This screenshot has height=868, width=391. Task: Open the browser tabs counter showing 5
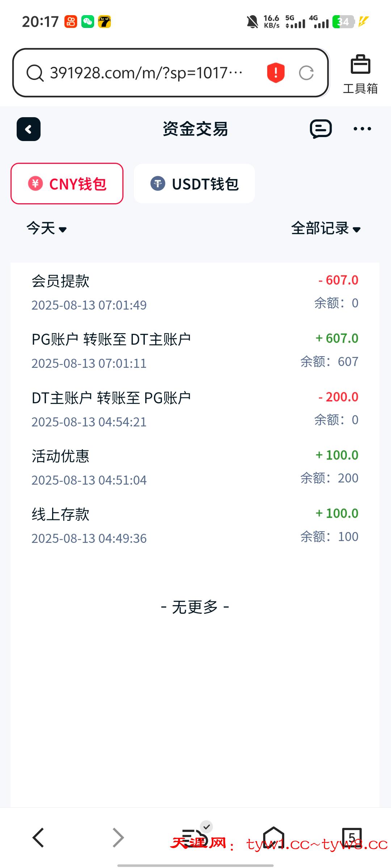[352, 837]
